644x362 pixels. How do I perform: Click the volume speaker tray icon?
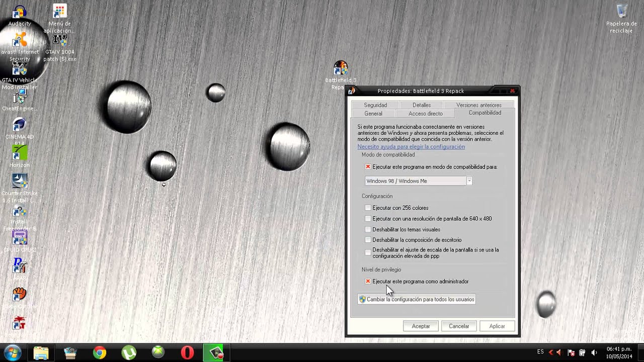coord(594,352)
